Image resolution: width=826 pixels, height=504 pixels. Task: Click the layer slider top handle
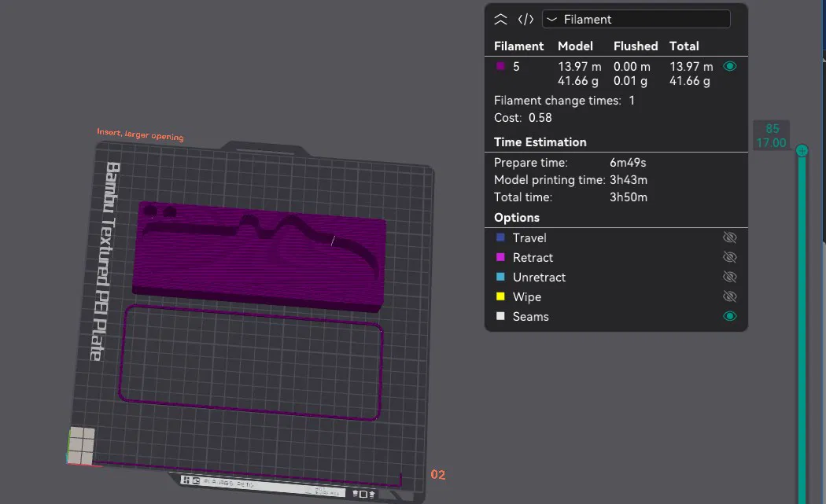802,151
